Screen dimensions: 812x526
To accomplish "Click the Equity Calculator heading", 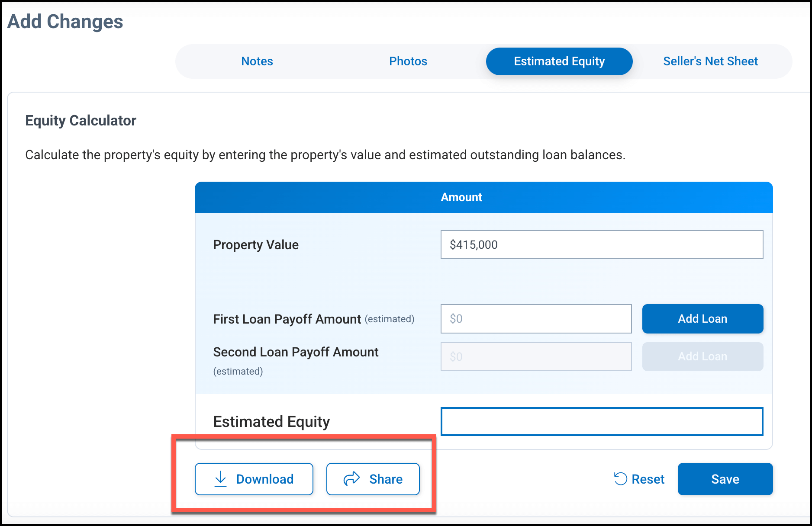I will click(x=81, y=121).
